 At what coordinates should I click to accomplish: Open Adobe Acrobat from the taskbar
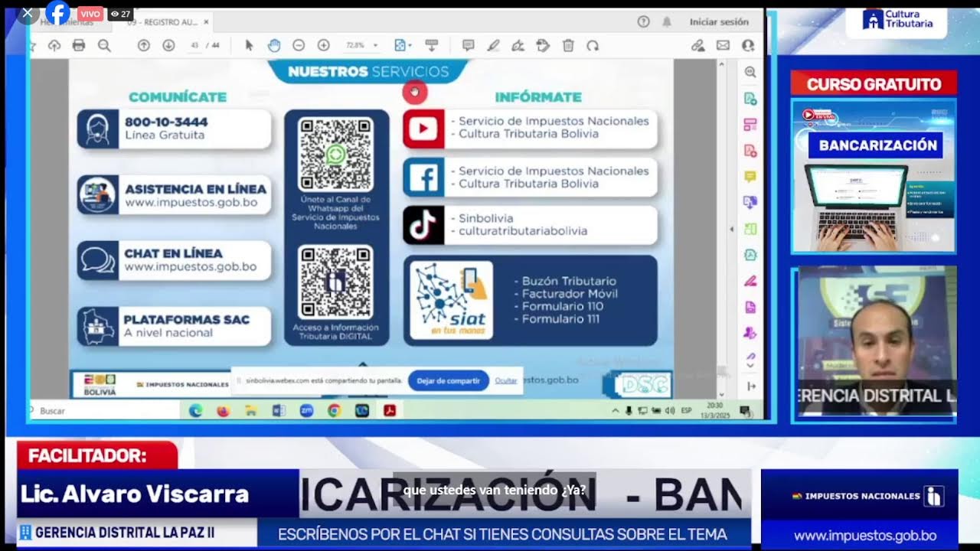point(390,411)
